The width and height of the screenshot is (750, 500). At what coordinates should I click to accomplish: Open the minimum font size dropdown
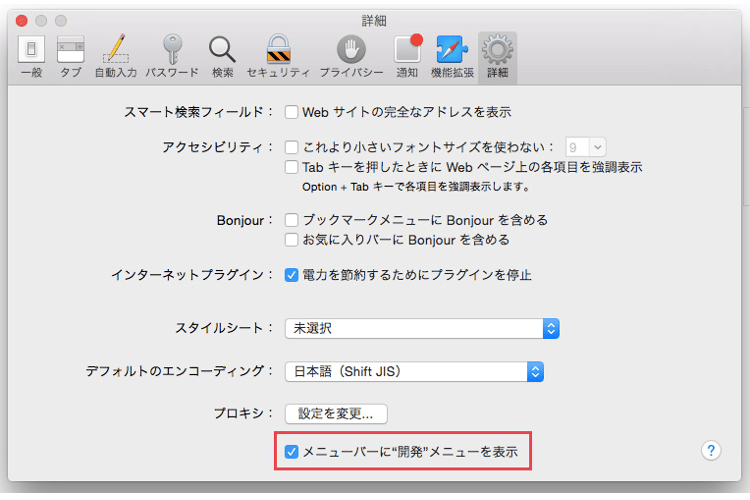point(586,147)
